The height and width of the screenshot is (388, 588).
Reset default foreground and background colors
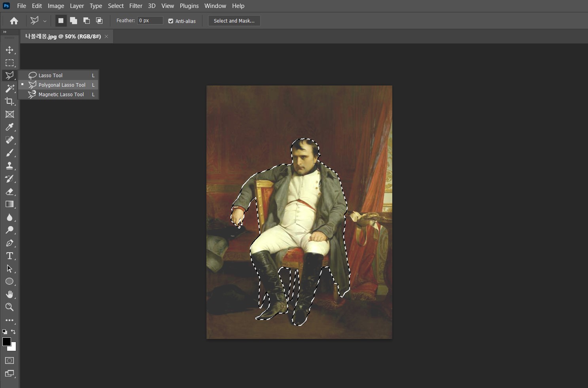click(x=4, y=332)
